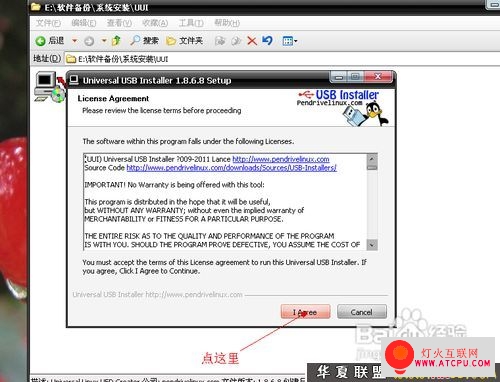Image resolution: width=500 pixels, height=382 pixels.
Task: Click the setup window title bar icon
Action: pos(74,80)
